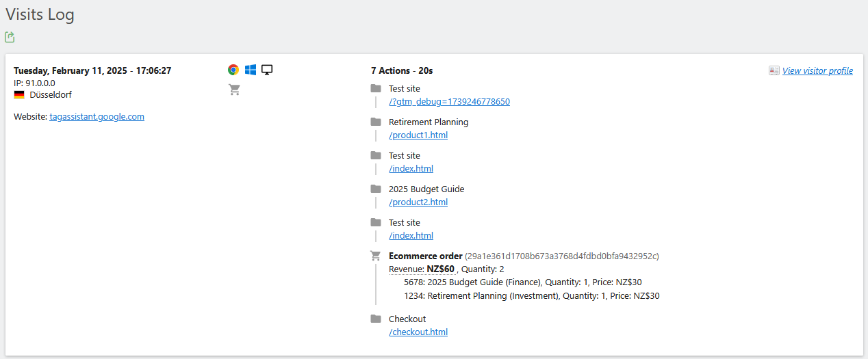Image resolution: width=868 pixels, height=359 pixels.
Task: Click the cart icon beside Ecommerce order
Action: (375, 256)
